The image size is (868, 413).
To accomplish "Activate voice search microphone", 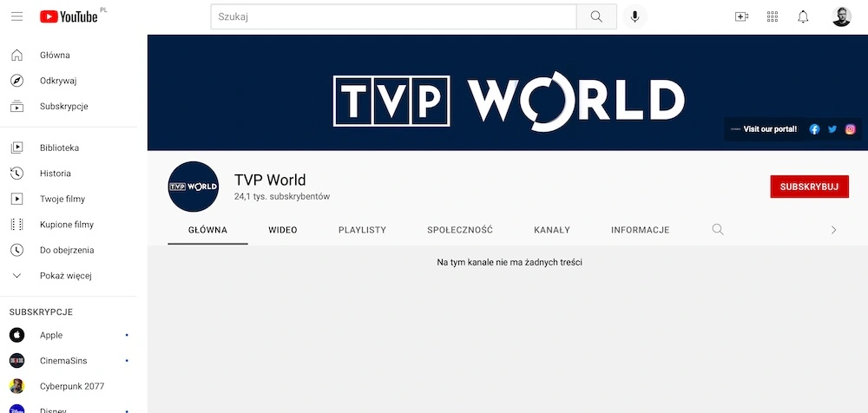I will tap(635, 16).
